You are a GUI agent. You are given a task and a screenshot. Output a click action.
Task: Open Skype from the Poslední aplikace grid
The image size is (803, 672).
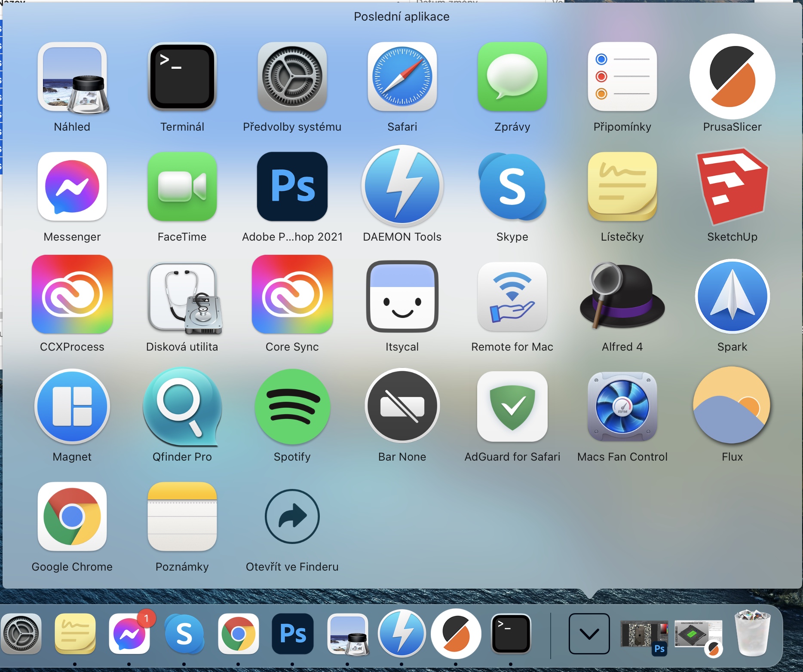pyautogui.click(x=512, y=186)
